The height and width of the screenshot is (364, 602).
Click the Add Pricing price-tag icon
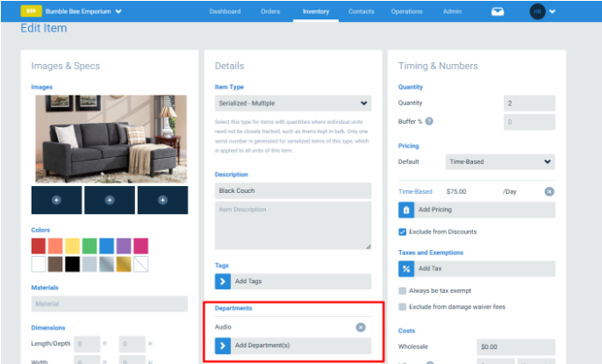(x=406, y=210)
